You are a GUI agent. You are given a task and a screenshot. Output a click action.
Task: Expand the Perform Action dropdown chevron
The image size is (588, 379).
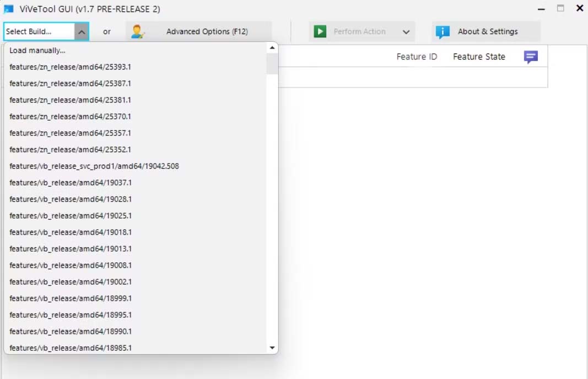click(x=406, y=32)
